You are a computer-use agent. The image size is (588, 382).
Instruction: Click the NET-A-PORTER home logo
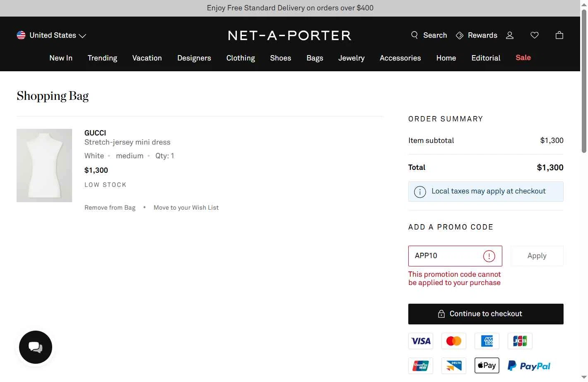tap(290, 36)
